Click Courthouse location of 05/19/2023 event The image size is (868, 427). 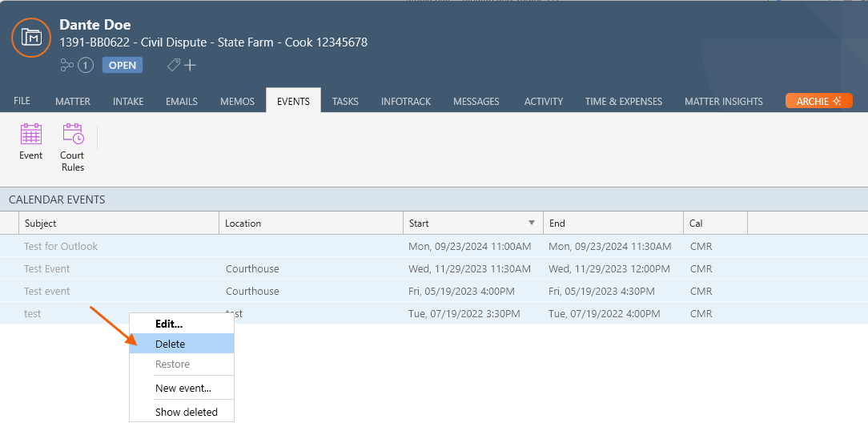click(252, 291)
